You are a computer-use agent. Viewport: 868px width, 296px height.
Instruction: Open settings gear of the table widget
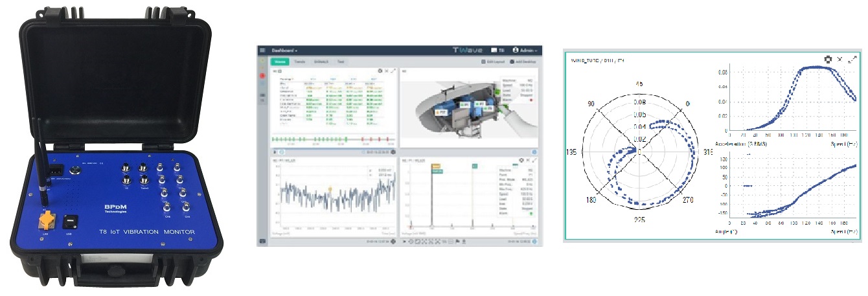tap(380, 71)
